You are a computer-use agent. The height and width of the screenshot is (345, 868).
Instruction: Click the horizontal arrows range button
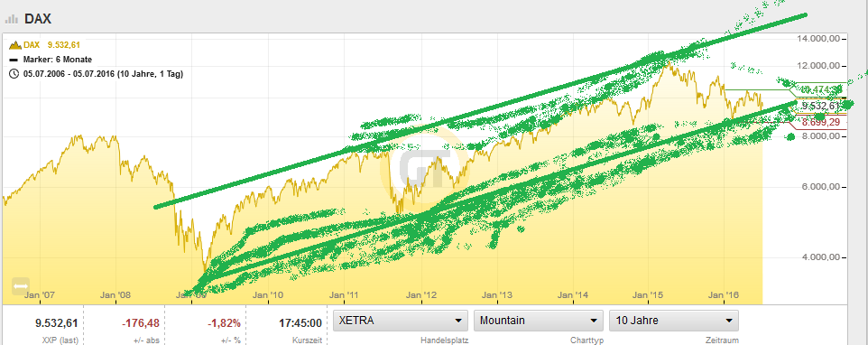(x=21, y=285)
